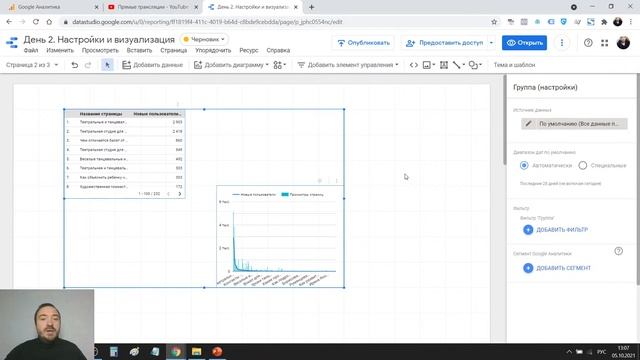The height and width of the screenshot is (360, 640).
Task: Open a new browser tab
Action: click(x=311, y=7)
